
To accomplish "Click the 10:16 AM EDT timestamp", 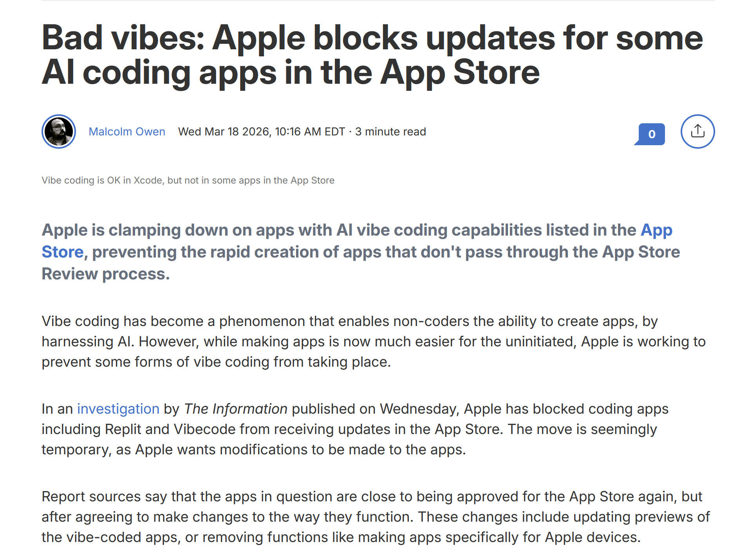I will 310,131.
